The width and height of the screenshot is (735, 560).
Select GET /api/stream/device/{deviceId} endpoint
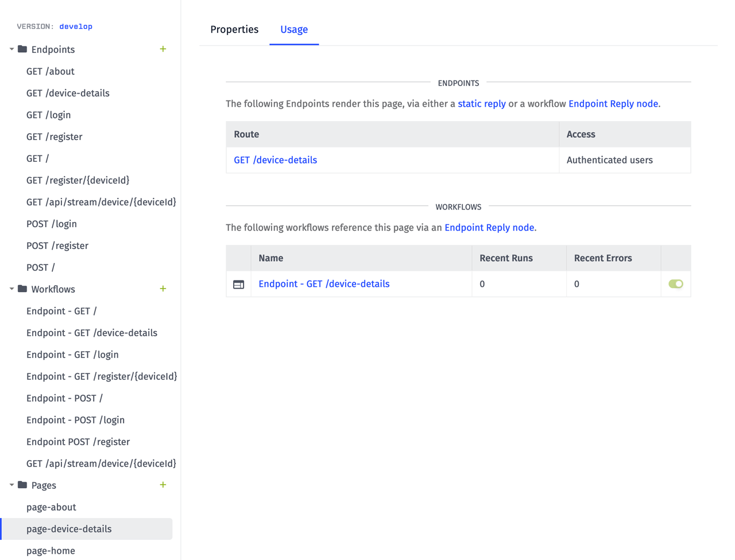(101, 203)
